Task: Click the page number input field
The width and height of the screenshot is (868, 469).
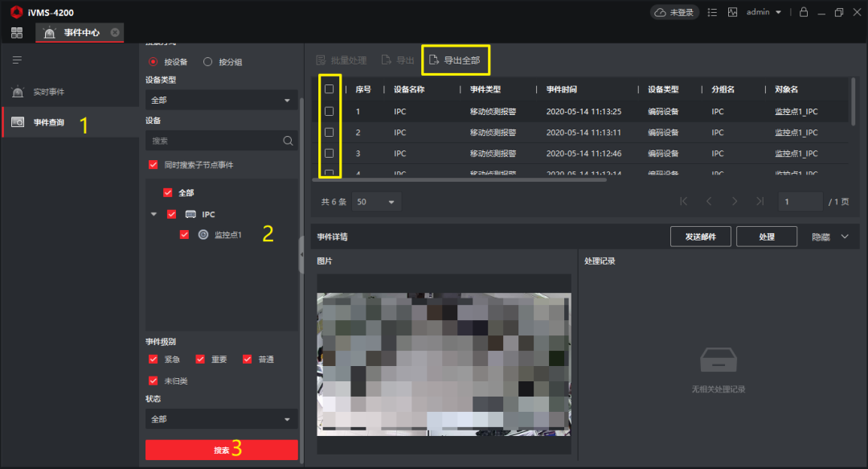Action: pyautogui.click(x=800, y=202)
